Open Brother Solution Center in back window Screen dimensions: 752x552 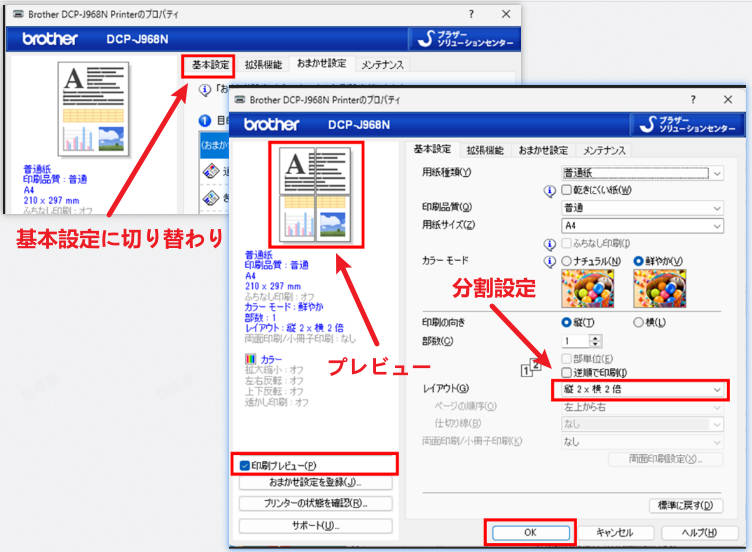click(x=465, y=39)
